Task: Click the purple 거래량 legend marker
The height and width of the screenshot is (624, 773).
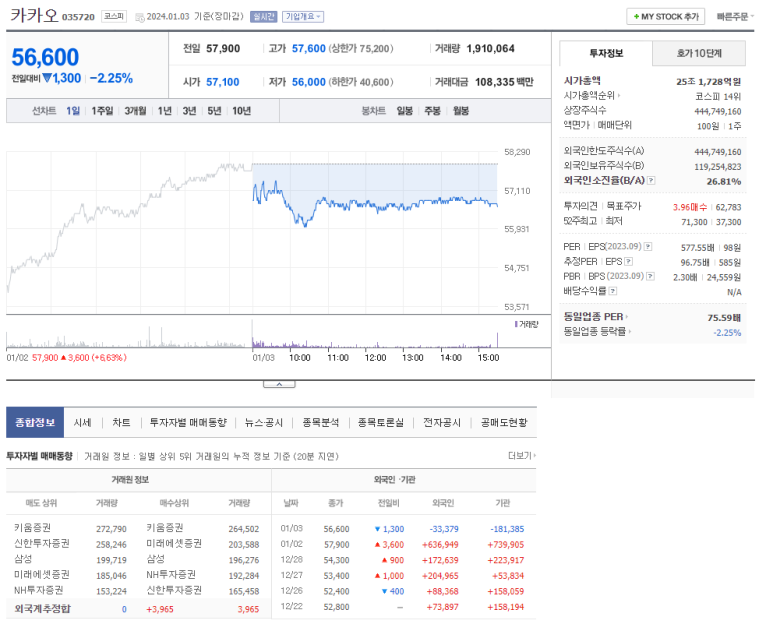Action: [516, 324]
